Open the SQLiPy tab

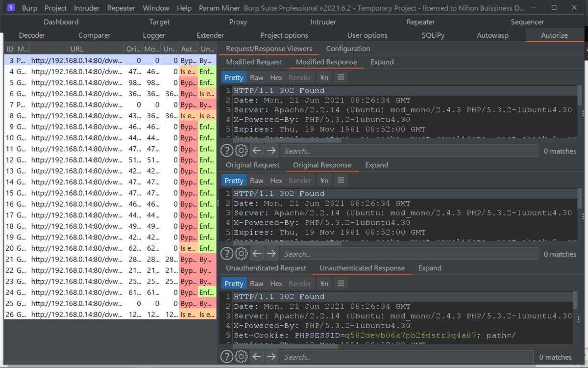(x=433, y=35)
